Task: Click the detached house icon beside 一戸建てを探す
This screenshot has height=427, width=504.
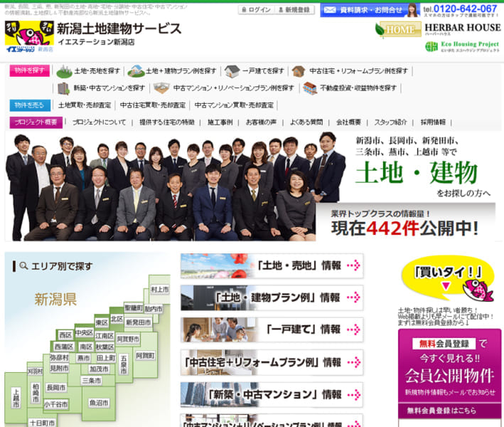Action: tap(232, 71)
